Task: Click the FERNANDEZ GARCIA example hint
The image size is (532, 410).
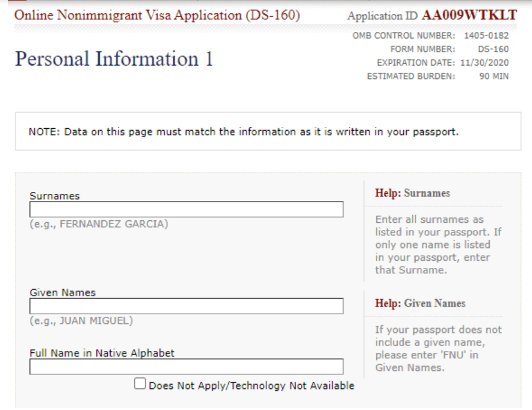Action: click(99, 224)
